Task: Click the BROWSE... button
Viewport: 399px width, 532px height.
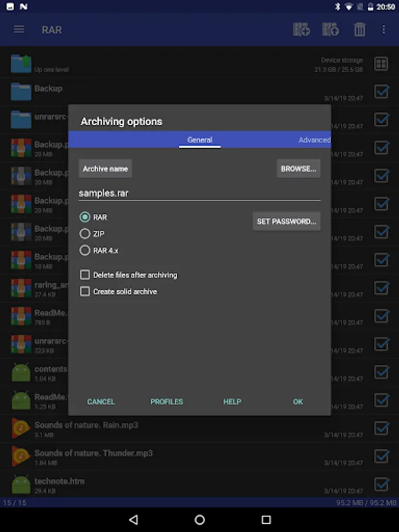Action: click(x=299, y=168)
